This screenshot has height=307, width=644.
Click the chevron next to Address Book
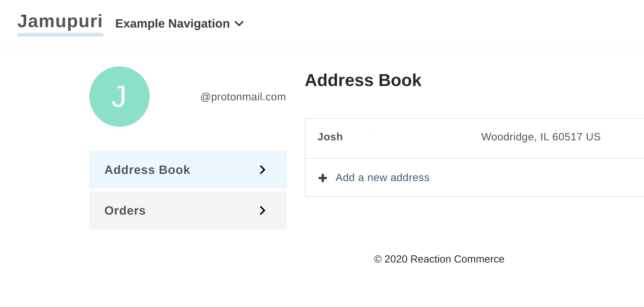[262, 170]
